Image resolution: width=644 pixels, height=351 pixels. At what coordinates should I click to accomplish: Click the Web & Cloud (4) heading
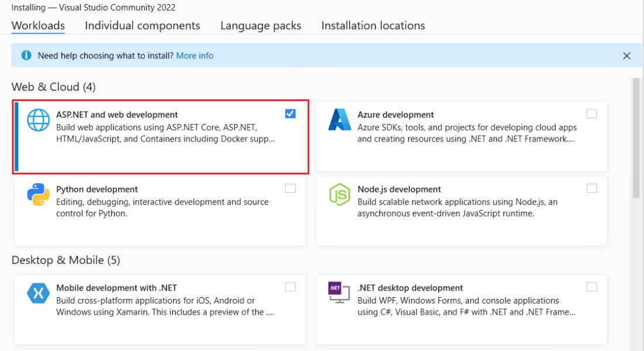click(x=53, y=87)
